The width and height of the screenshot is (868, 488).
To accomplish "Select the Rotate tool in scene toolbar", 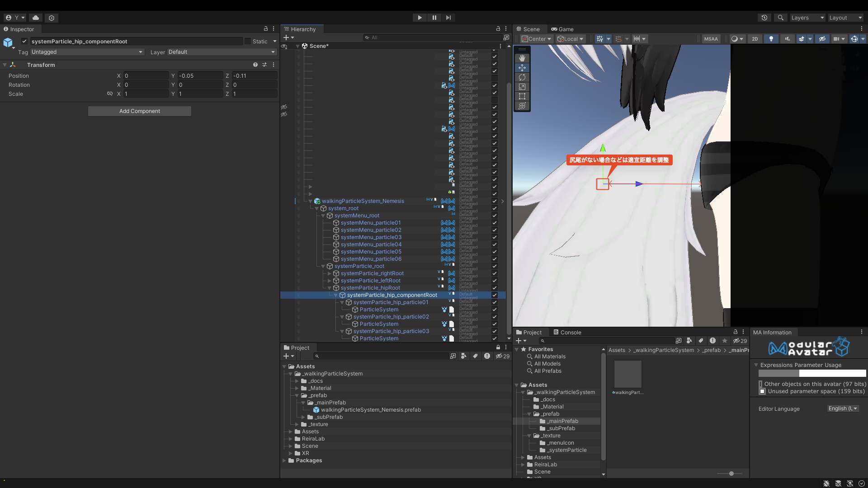I will pos(522,77).
